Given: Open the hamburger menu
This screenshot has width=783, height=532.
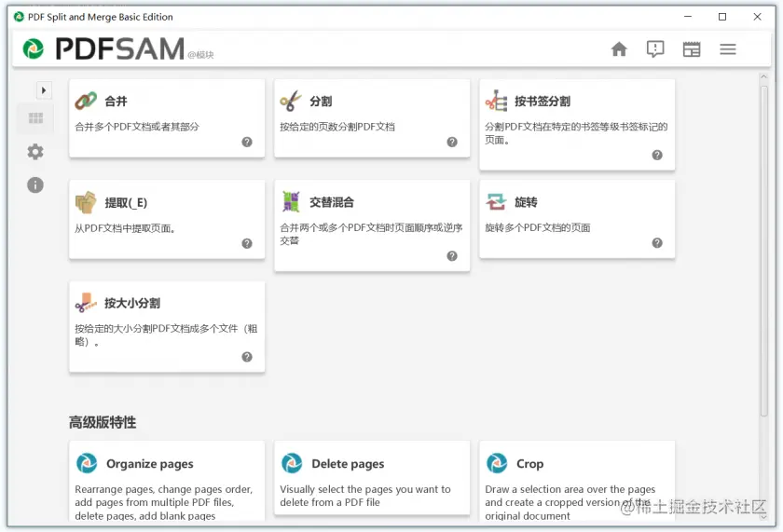Looking at the screenshot, I should pos(728,48).
